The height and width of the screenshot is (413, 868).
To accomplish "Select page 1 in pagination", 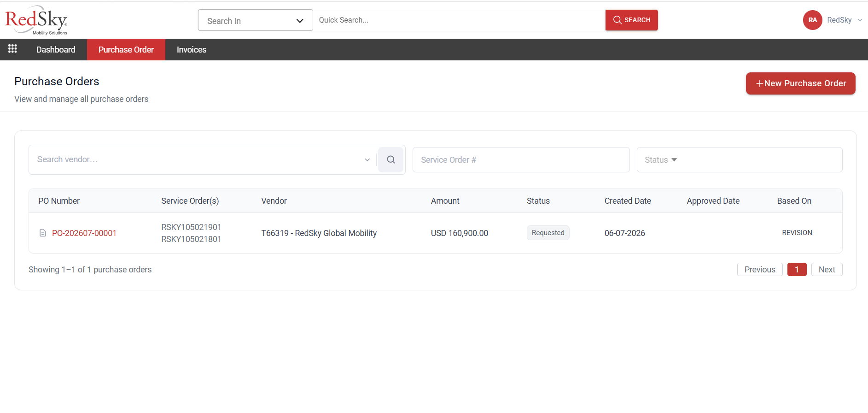I will [x=797, y=270].
